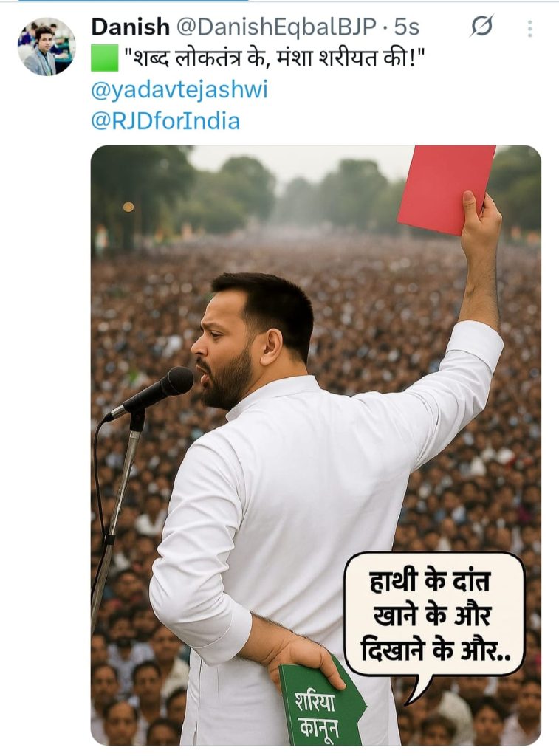
Task: Click the display name Danish
Action: [130, 27]
